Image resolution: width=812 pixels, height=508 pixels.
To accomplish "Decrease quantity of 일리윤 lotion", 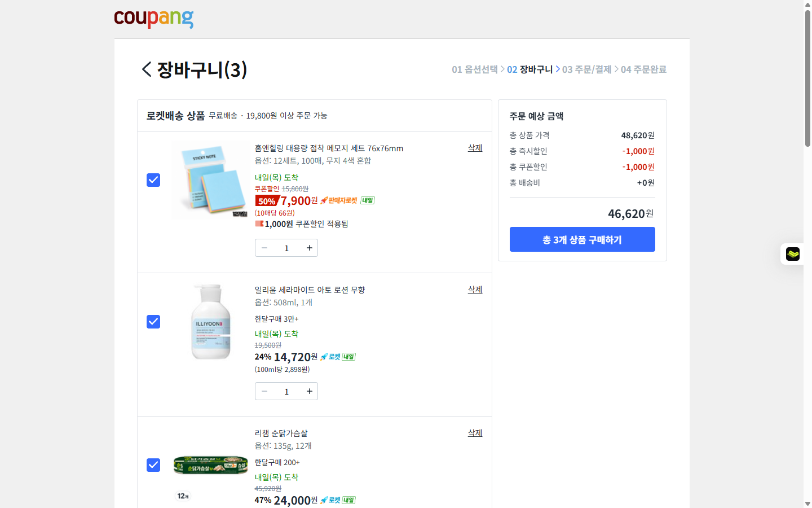I will coord(264,391).
